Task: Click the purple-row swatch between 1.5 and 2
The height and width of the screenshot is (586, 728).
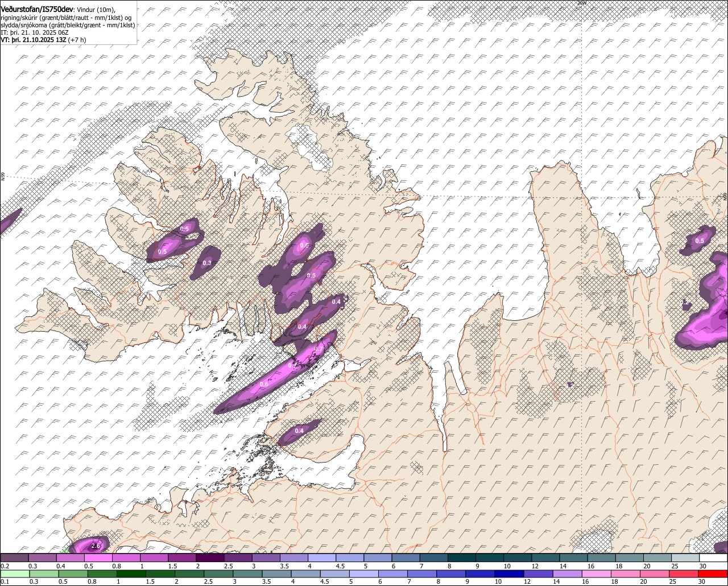Action: 182,558
